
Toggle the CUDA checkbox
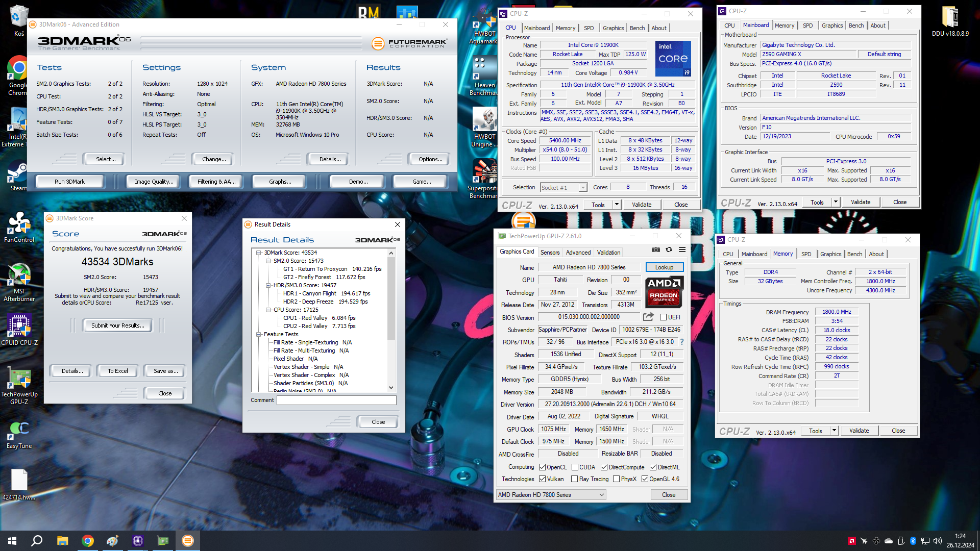pos(575,467)
